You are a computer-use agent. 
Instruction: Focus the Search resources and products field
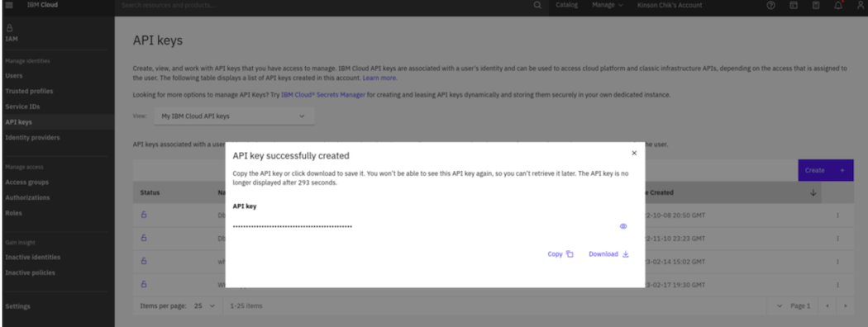pos(324,5)
